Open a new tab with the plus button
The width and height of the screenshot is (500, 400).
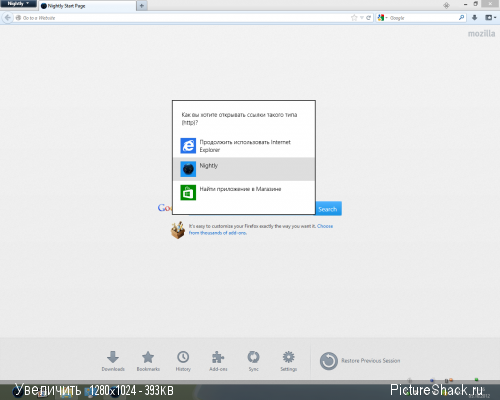[142, 6]
